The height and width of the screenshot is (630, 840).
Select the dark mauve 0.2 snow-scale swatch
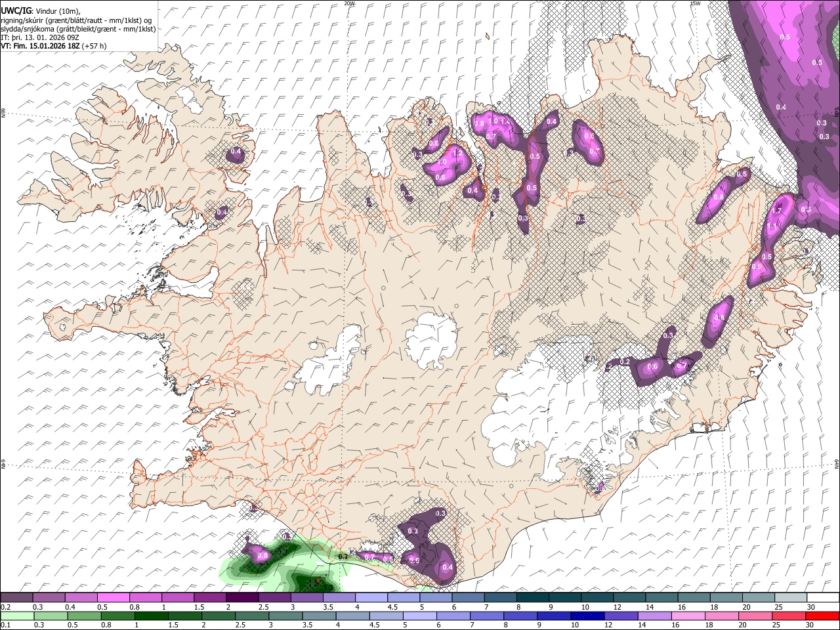16,597
